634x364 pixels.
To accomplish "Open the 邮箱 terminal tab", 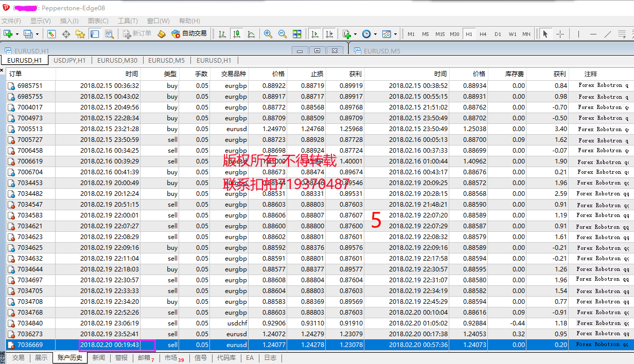I will (x=146, y=358).
